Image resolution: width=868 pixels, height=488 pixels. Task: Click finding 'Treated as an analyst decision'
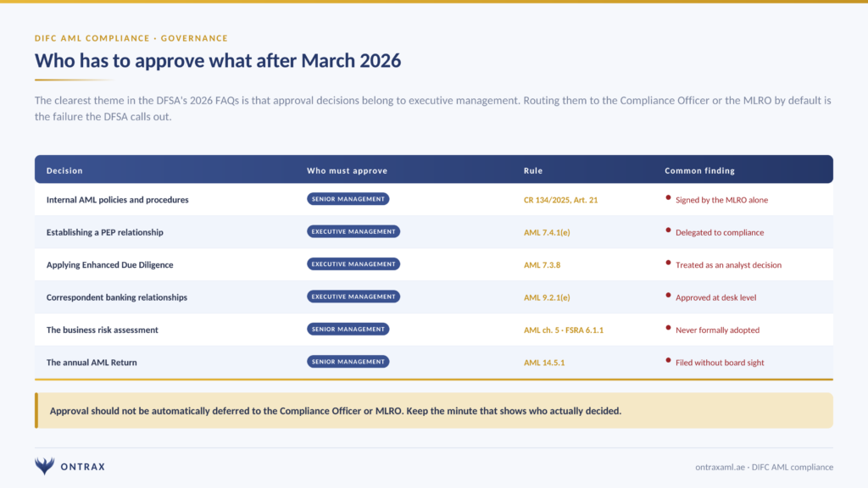pyautogui.click(x=728, y=265)
